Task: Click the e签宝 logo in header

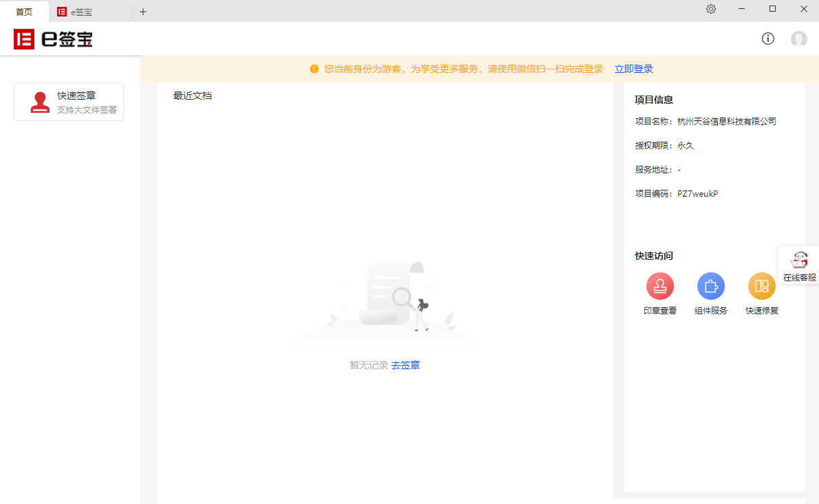Action: click(x=53, y=39)
